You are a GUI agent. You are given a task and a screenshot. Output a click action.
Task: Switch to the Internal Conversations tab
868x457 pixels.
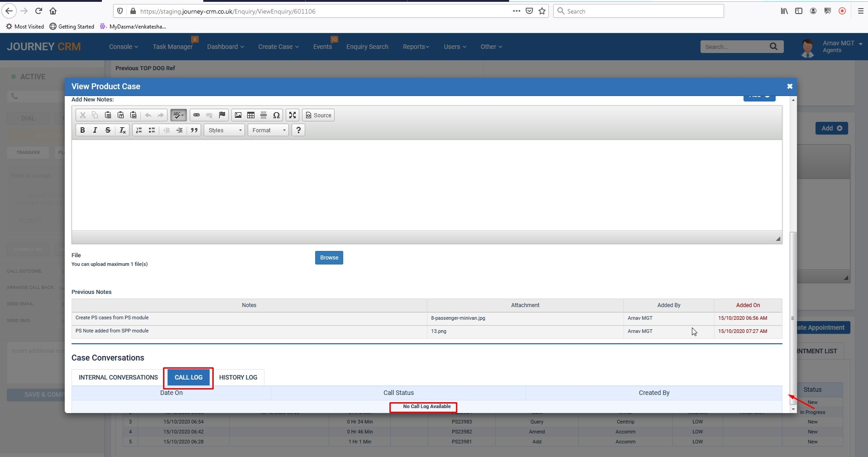[118, 377]
